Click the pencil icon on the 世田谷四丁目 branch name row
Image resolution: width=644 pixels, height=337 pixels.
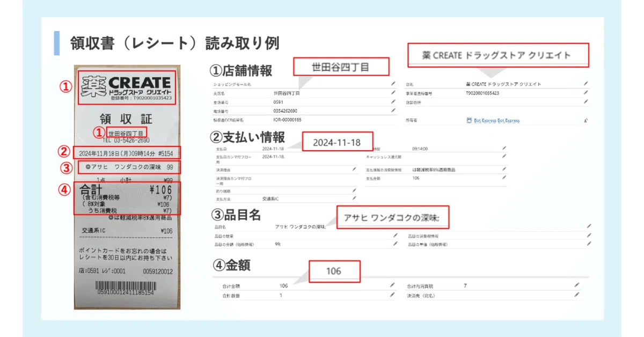tap(393, 93)
